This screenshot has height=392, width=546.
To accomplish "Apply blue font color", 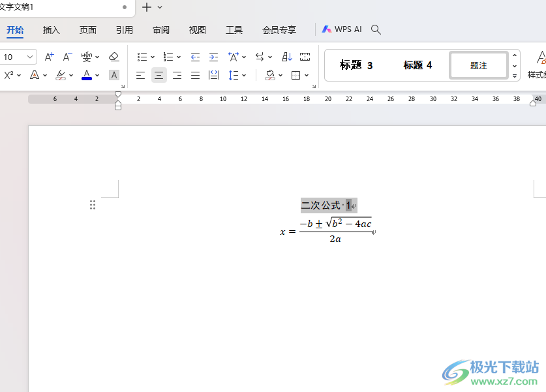I will pyautogui.click(x=87, y=75).
